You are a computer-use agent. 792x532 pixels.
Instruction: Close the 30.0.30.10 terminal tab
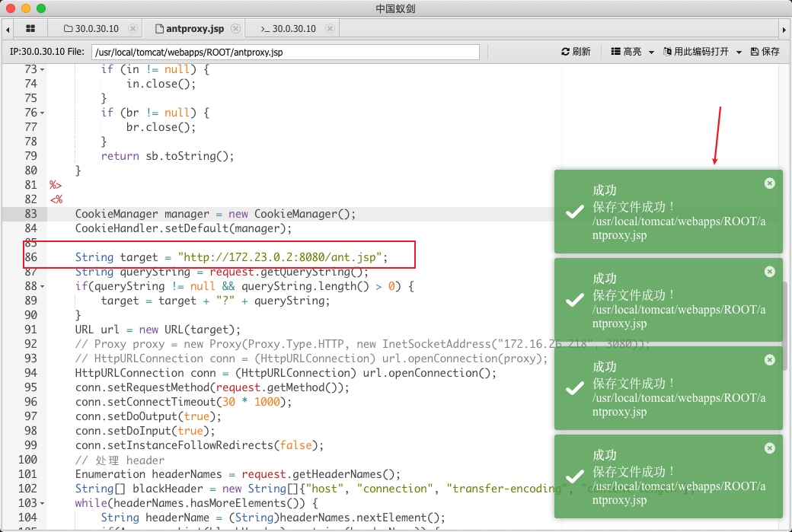point(330,29)
